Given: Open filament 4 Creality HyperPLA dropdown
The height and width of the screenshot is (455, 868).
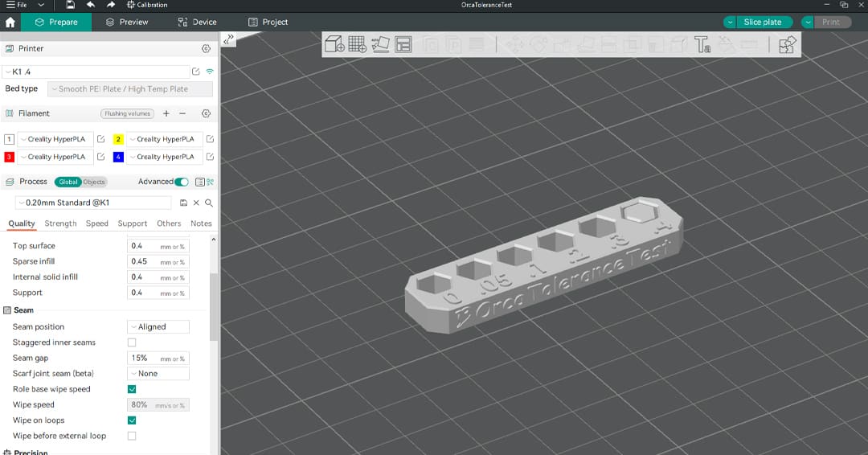Looking at the screenshot, I should coord(165,157).
